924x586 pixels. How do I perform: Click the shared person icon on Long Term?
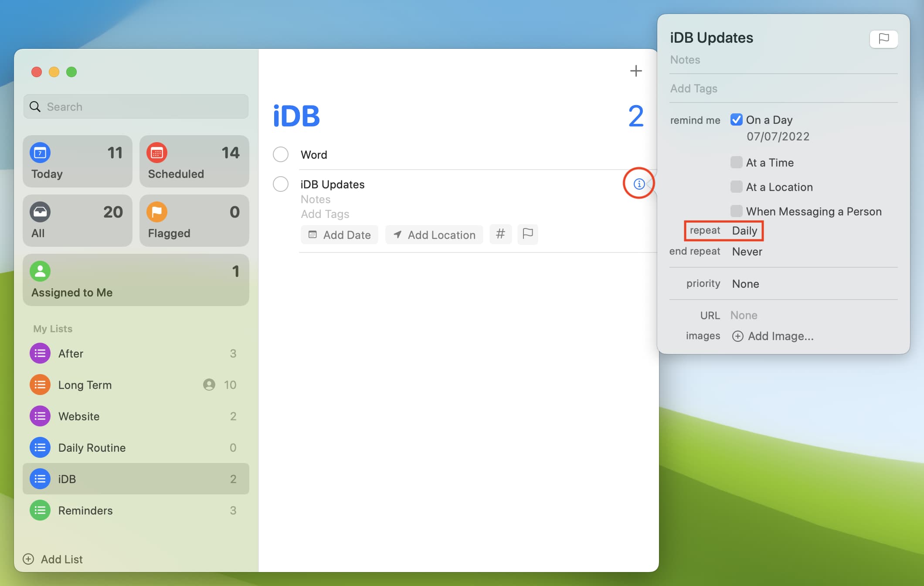pyautogui.click(x=209, y=385)
